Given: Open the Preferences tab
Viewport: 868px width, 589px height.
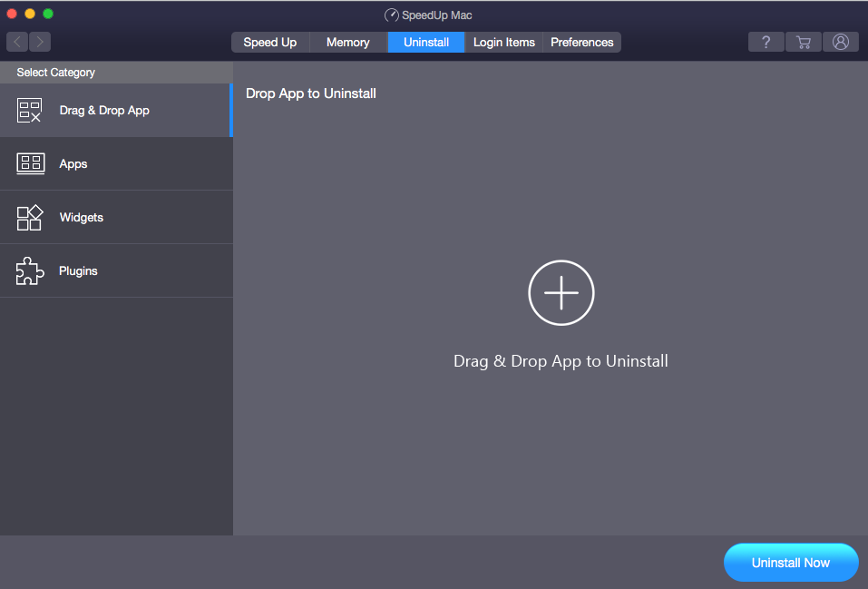Looking at the screenshot, I should click(582, 42).
